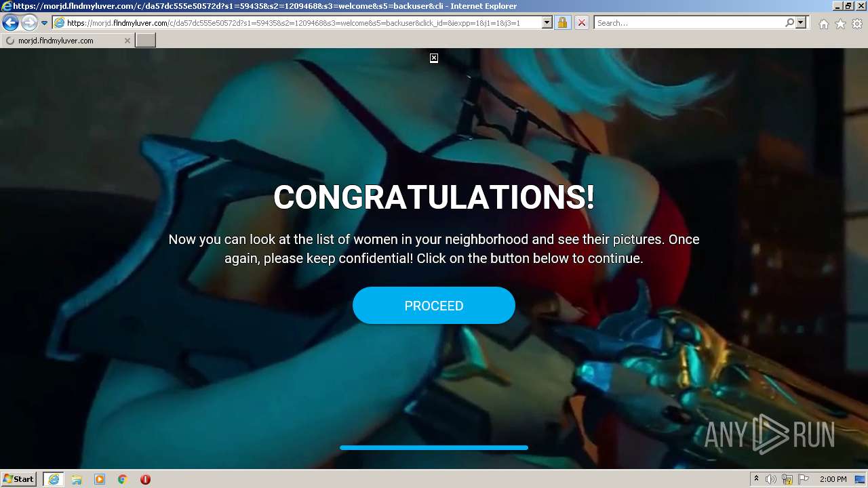Launch media player from taskbar
The width and height of the screenshot is (868, 488).
pos(100,479)
